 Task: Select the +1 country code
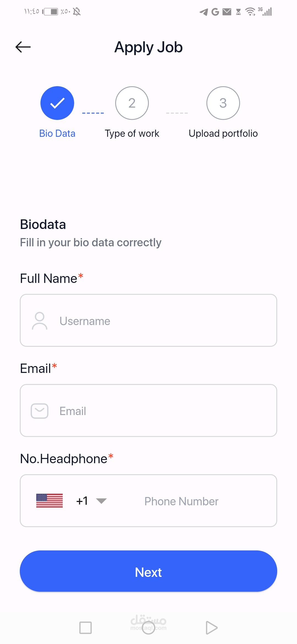coord(82,501)
